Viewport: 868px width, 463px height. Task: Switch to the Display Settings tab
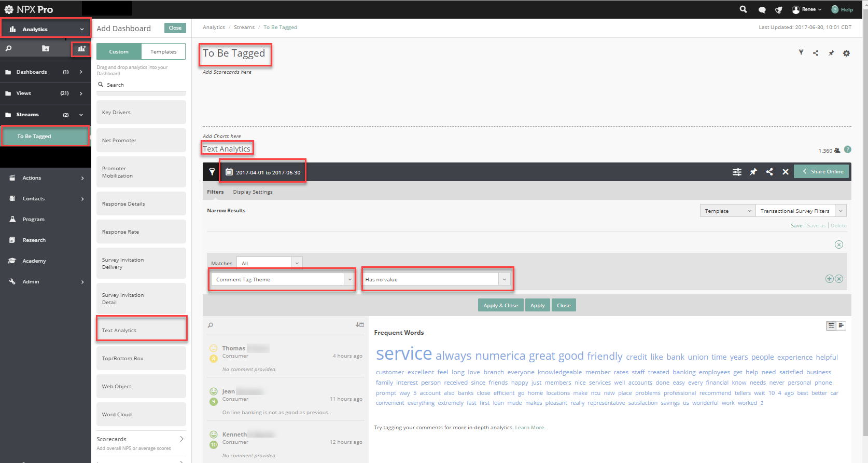pyautogui.click(x=253, y=192)
